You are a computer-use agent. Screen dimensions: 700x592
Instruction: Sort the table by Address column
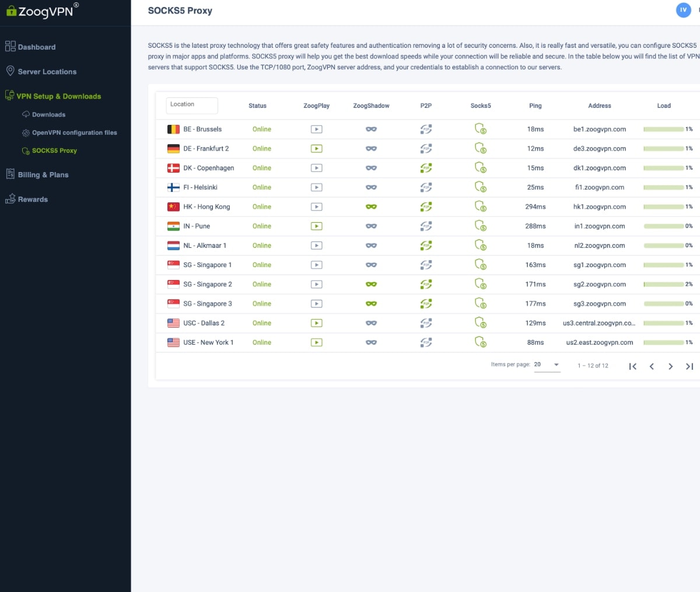point(600,106)
